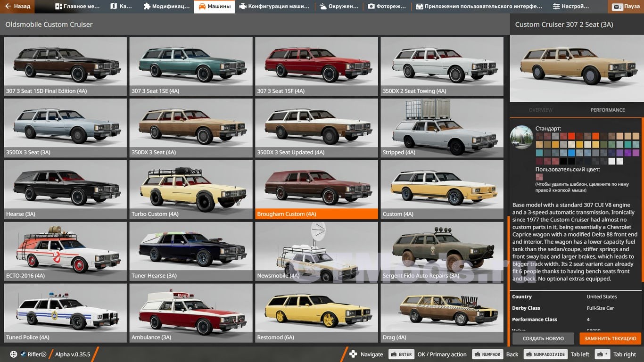Select the 307 3 Seat 1SE car

191,66
